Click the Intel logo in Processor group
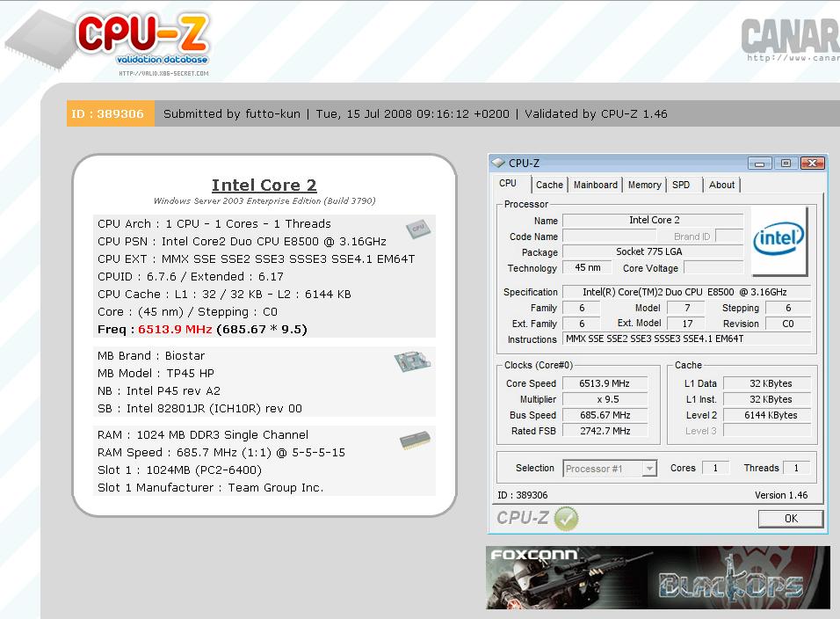The image size is (840, 619). [x=778, y=241]
